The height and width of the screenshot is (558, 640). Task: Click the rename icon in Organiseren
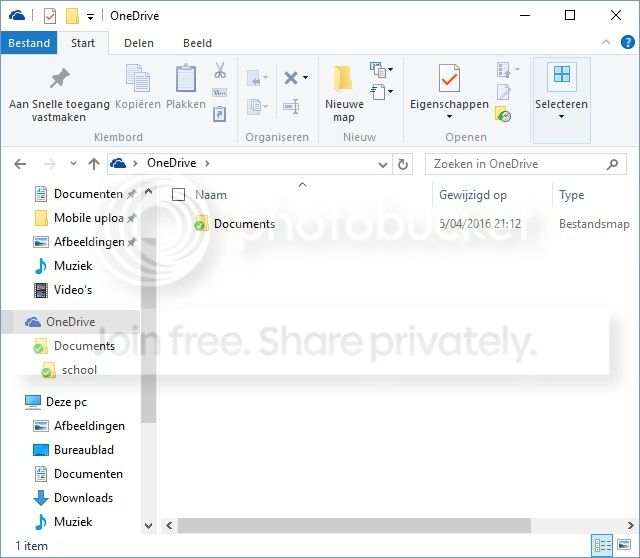click(x=291, y=107)
